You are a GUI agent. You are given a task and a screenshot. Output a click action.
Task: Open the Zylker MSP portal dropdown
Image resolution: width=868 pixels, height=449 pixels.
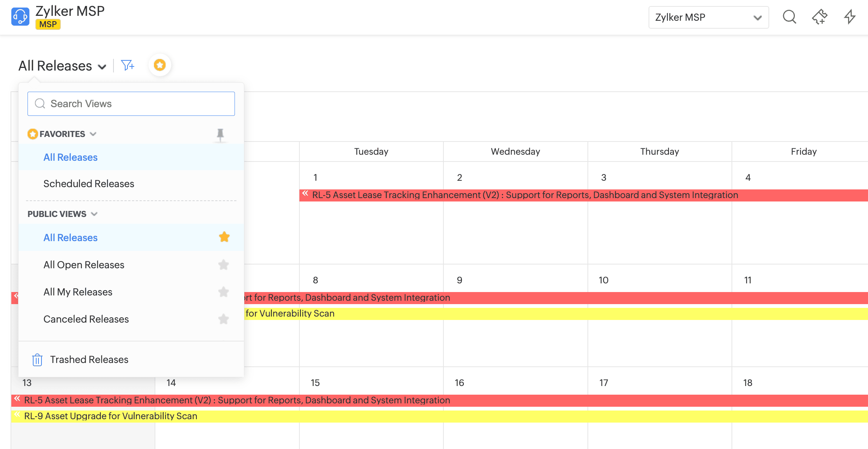point(708,17)
